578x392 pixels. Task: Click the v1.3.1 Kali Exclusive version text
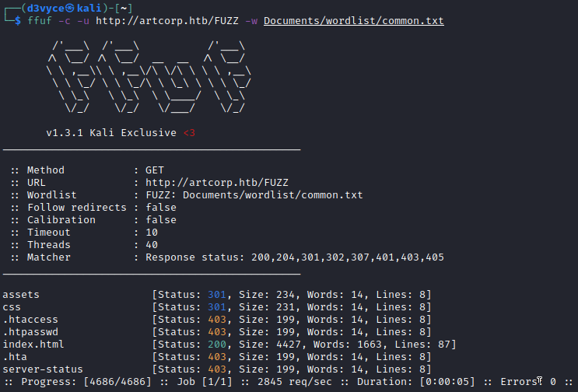(110, 133)
